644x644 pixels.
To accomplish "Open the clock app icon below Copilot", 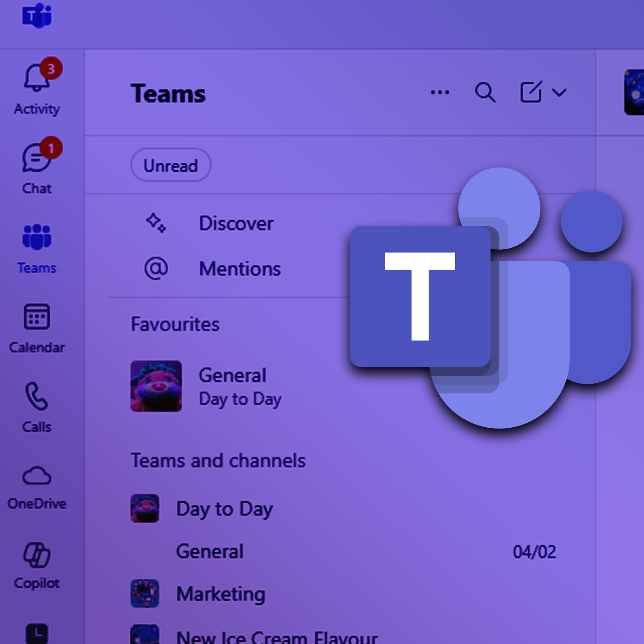I will tap(37, 633).
